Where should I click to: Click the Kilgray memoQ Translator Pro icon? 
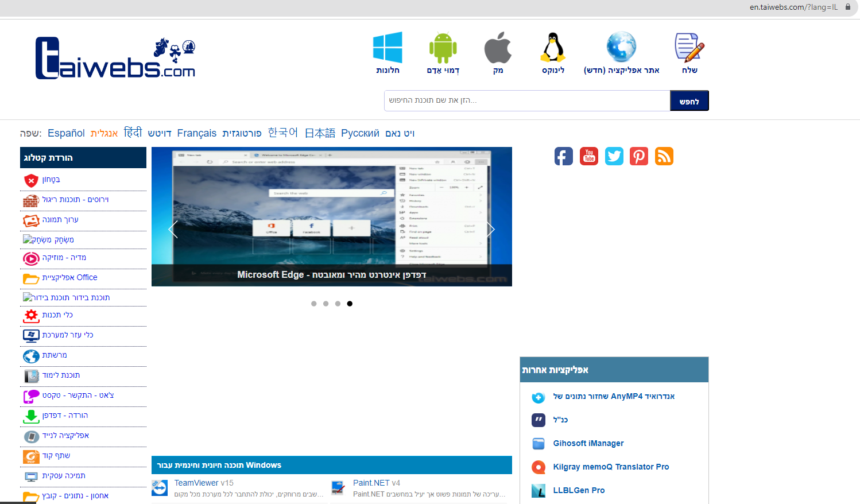539,467
